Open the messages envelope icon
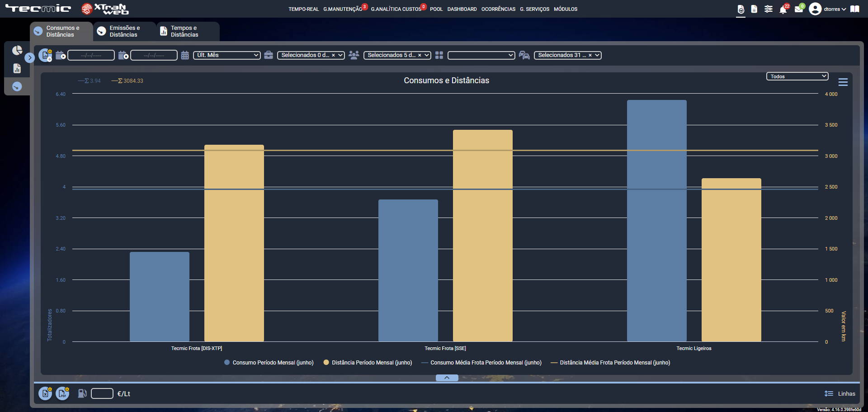868x412 pixels. click(x=799, y=9)
